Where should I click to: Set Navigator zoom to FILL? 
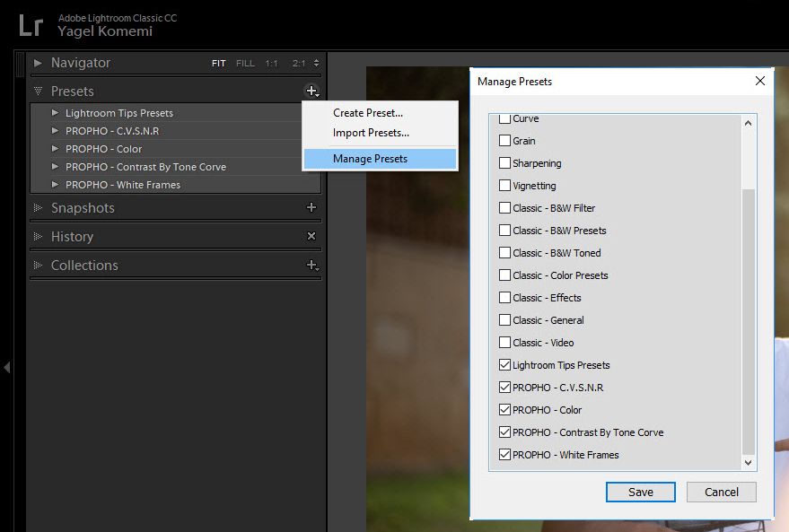[246, 64]
